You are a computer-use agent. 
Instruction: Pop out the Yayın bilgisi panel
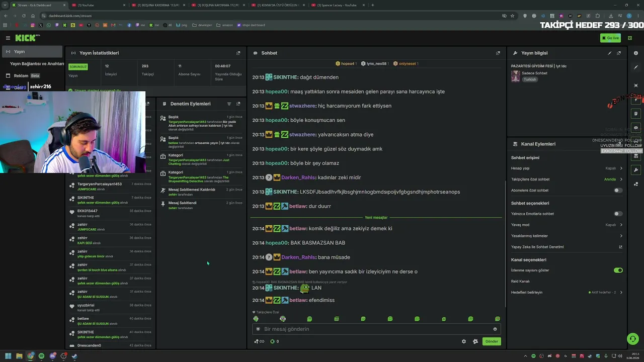(x=619, y=53)
